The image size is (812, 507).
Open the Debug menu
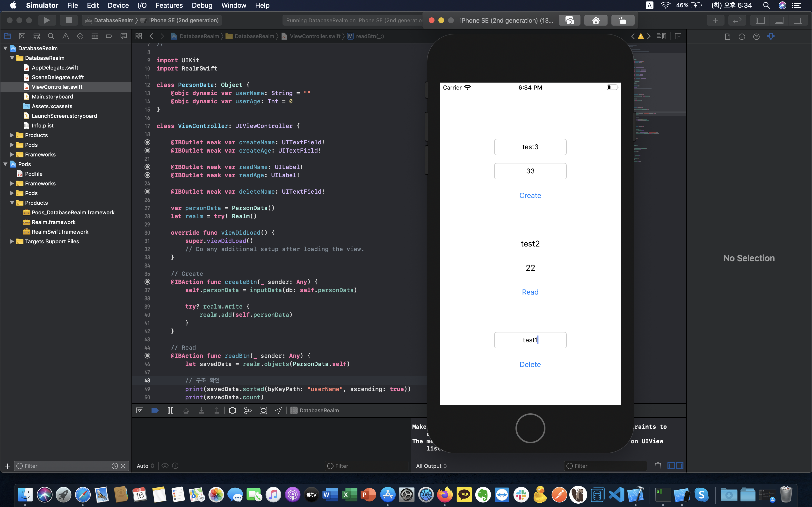202,5
